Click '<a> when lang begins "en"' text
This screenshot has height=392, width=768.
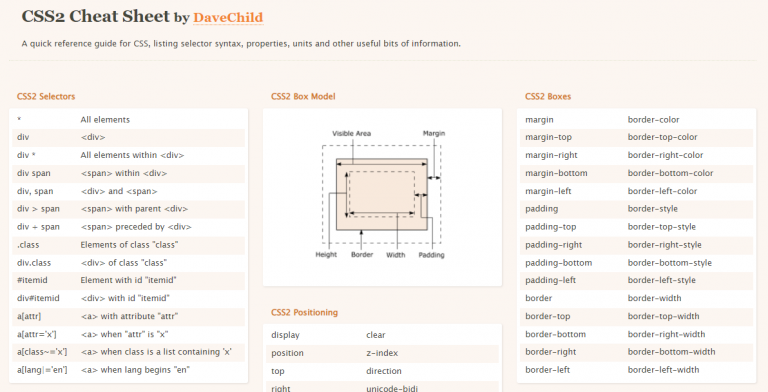pos(135,370)
